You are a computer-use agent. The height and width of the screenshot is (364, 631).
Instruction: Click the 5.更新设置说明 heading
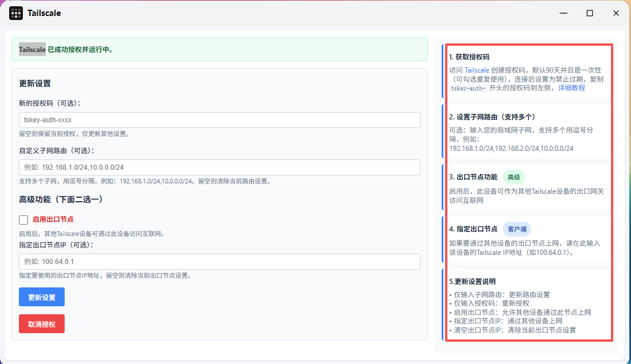click(472, 282)
